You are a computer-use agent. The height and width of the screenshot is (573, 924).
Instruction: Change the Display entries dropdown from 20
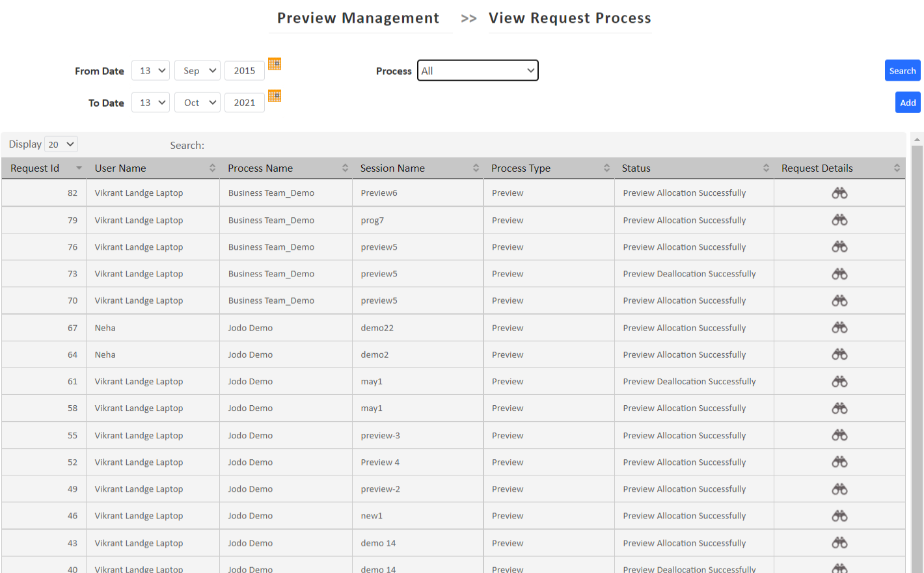61,144
